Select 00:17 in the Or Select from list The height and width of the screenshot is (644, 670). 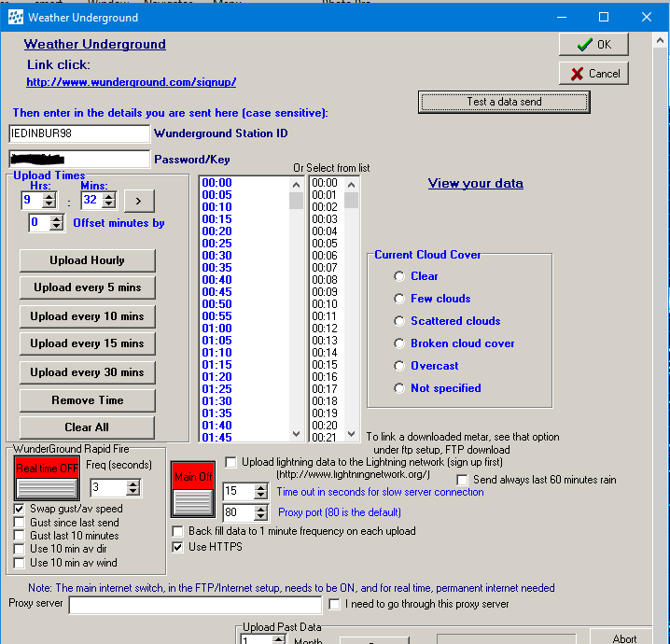click(x=325, y=389)
